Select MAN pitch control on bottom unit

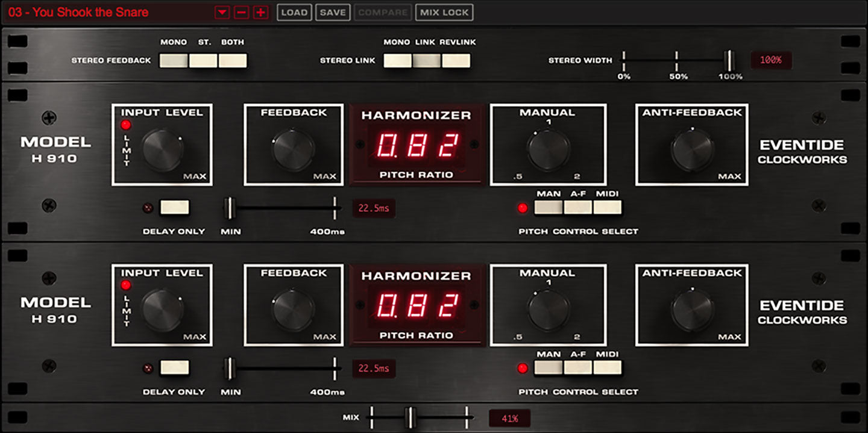(x=549, y=368)
